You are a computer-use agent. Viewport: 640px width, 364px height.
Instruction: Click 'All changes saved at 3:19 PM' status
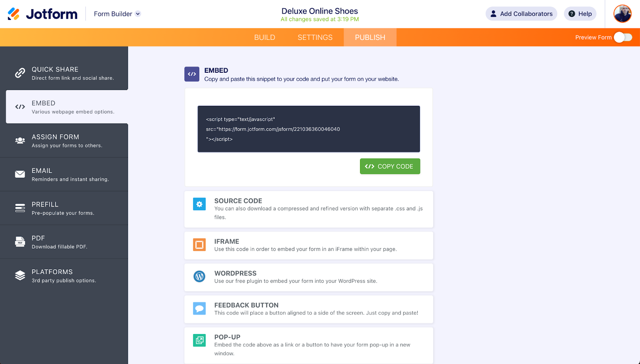[x=320, y=19]
